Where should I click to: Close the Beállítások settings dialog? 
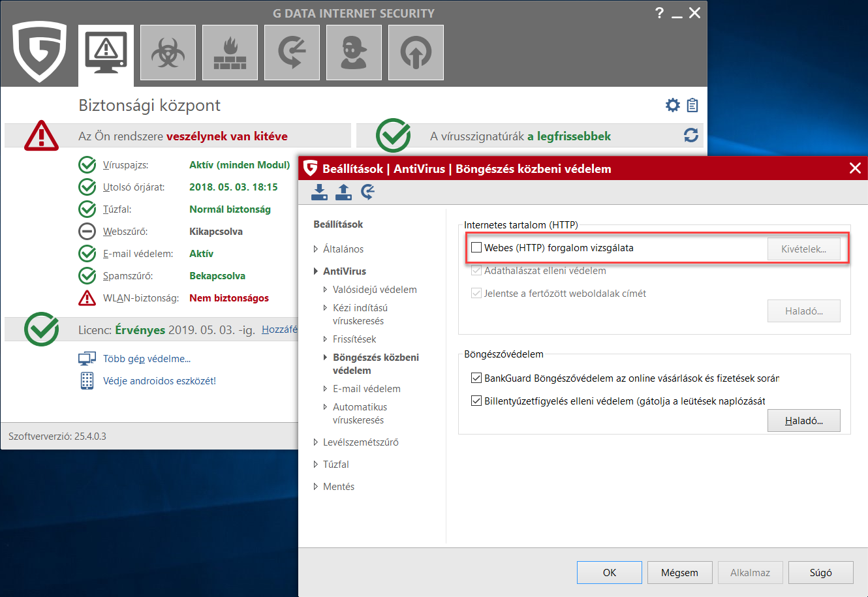click(855, 168)
